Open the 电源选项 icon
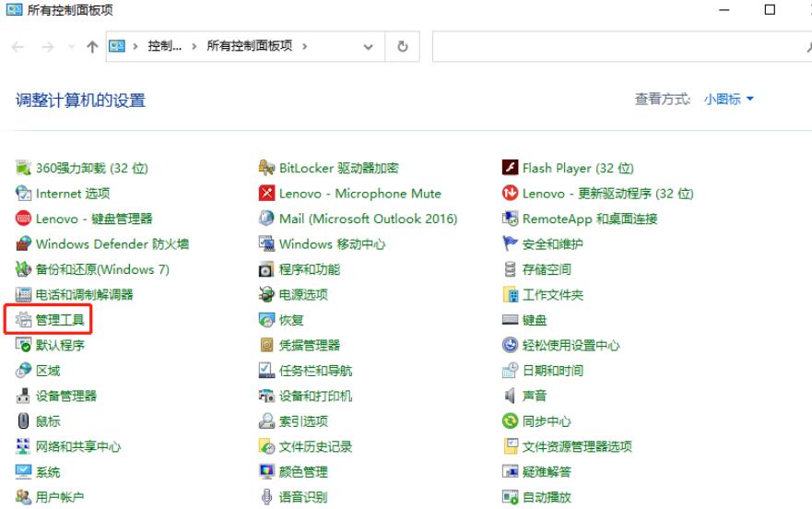The width and height of the screenshot is (812, 509). tap(266, 294)
